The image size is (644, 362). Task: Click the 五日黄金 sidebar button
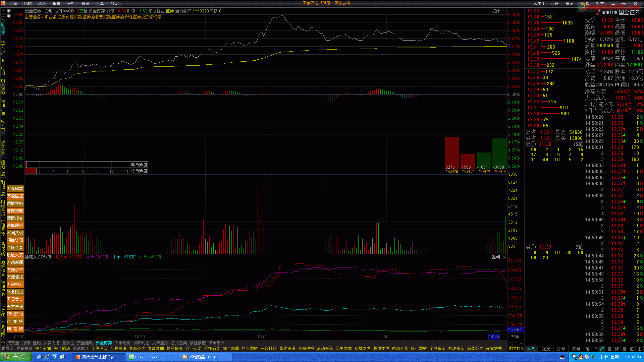(x=15, y=299)
